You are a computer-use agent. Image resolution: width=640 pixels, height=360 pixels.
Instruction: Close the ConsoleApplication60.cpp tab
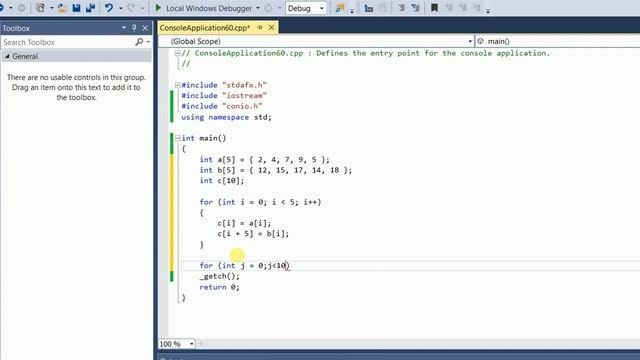[x=271, y=27]
